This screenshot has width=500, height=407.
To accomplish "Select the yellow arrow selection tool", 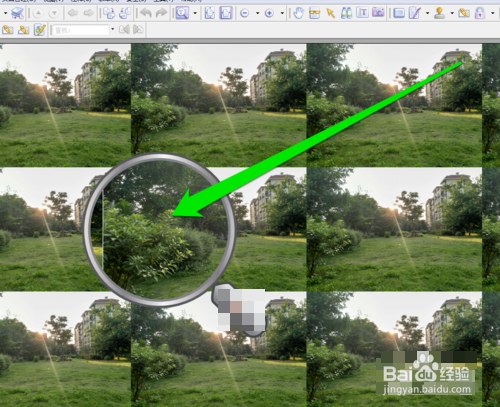I will [331, 13].
